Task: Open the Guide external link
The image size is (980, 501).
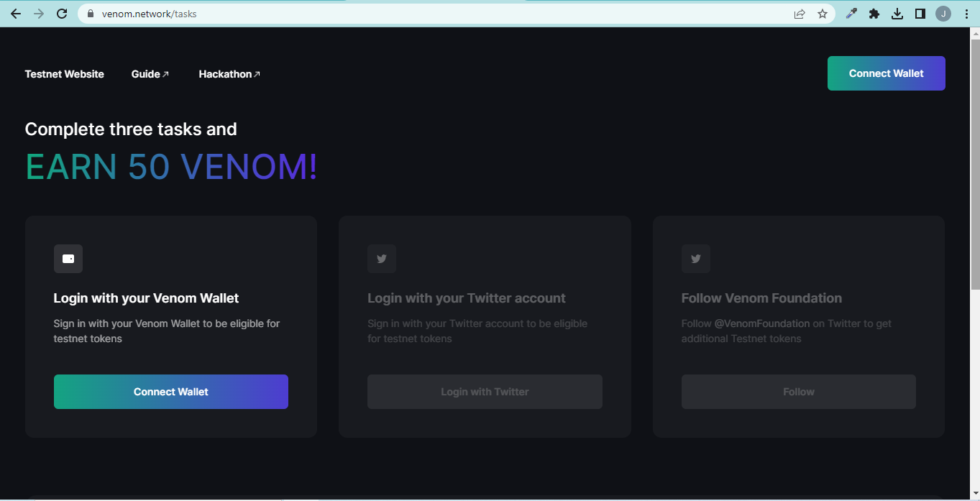Action: coord(150,74)
